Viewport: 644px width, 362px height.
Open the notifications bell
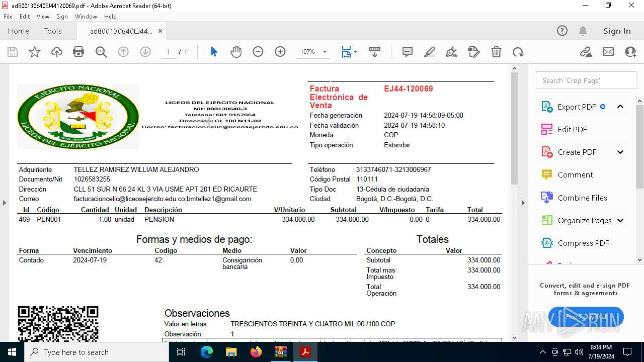[x=583, y=31]
